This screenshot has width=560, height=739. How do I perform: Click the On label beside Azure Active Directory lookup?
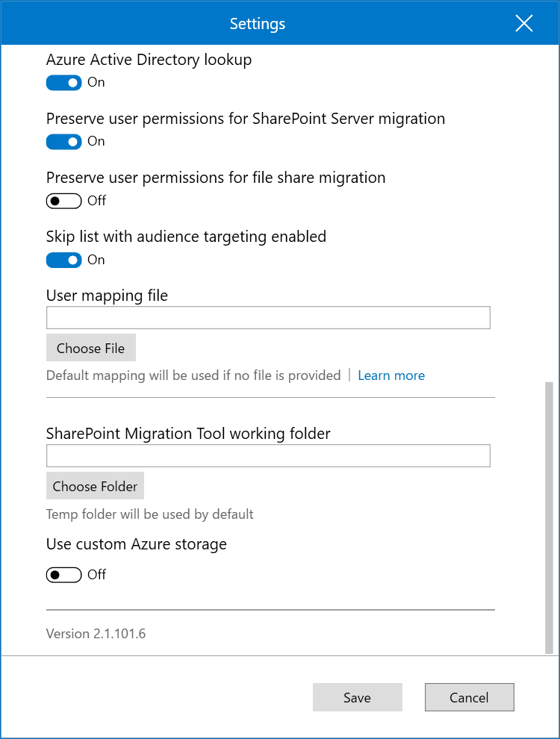coord(95,82)
